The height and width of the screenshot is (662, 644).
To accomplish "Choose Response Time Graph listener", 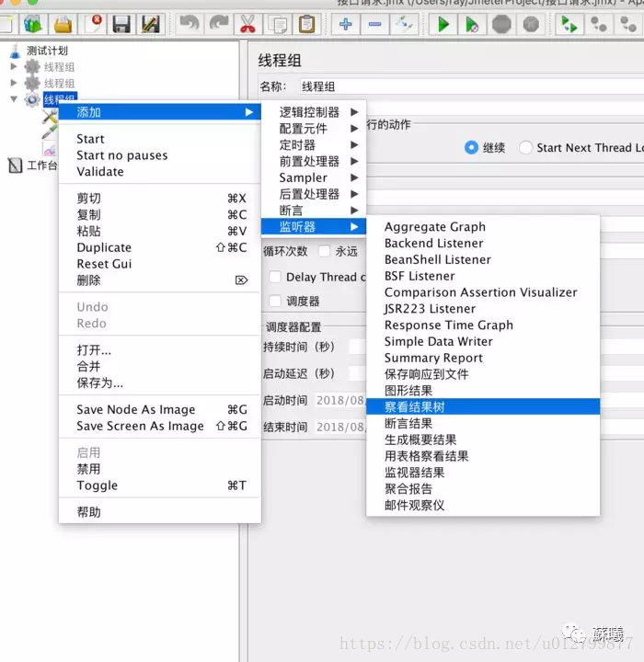I will [483, 325].
